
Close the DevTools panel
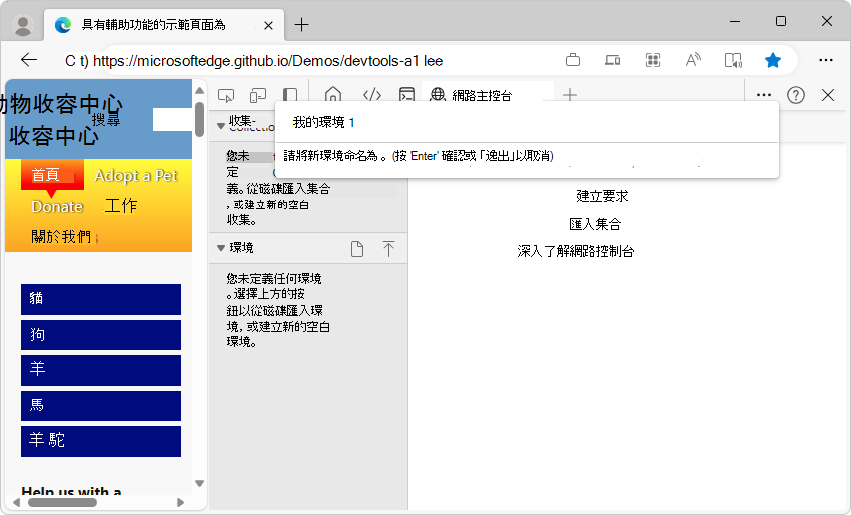pos(828,95)
